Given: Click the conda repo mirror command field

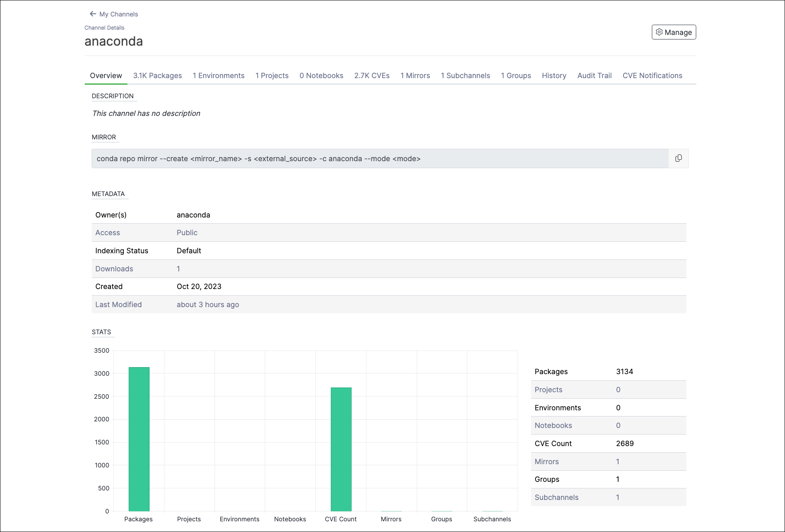Looking at the screenshot, I should pyautogui.click(x=380, y=158).
